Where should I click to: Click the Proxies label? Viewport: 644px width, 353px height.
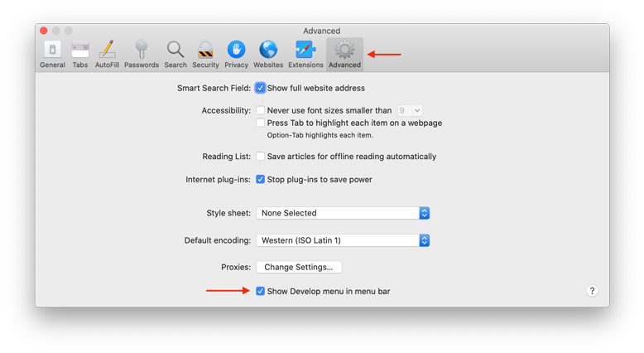(236, 267)
